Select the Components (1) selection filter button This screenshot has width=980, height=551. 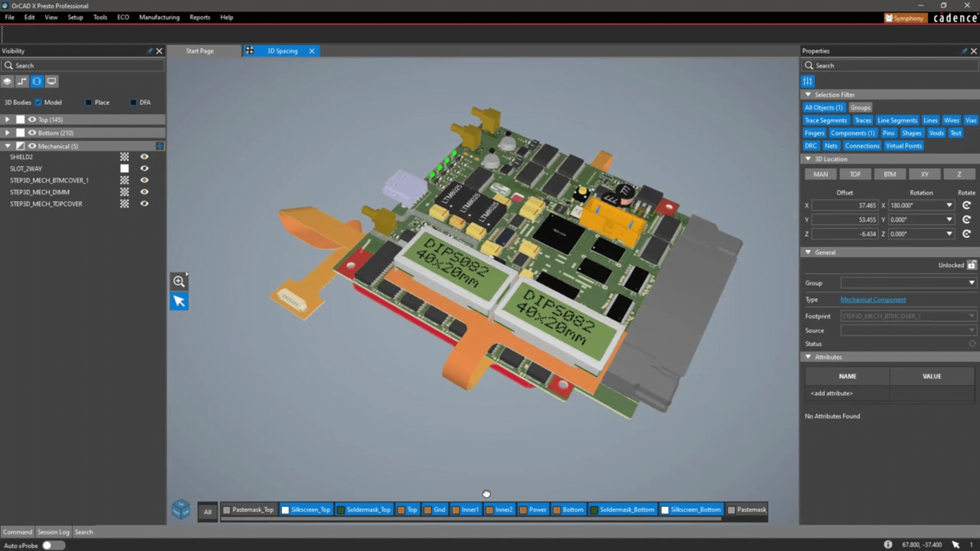coord(853,133)
